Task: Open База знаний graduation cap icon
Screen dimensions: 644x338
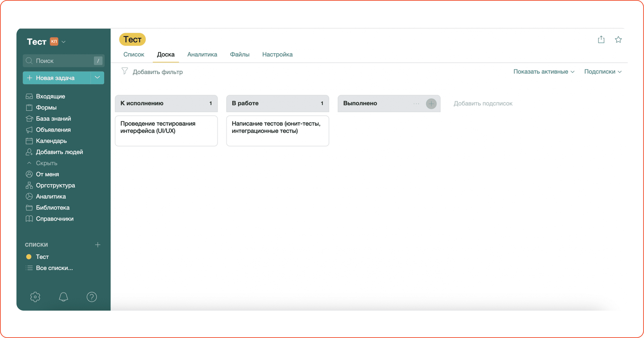Action: click(29, 119)
